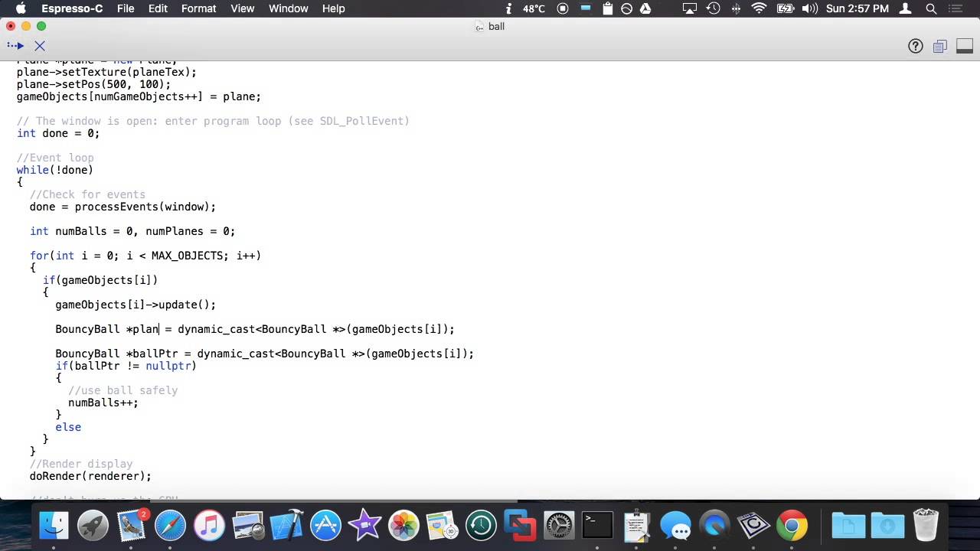Click the clipboard menu bar icon
This screenshot has width=980, height=551.
(x=607, y=8)
